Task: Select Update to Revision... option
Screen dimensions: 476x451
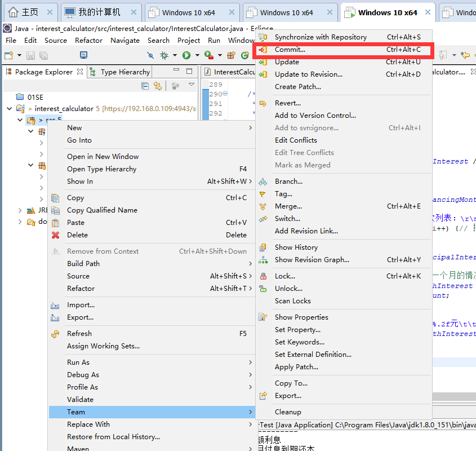Action: (343, 74)
